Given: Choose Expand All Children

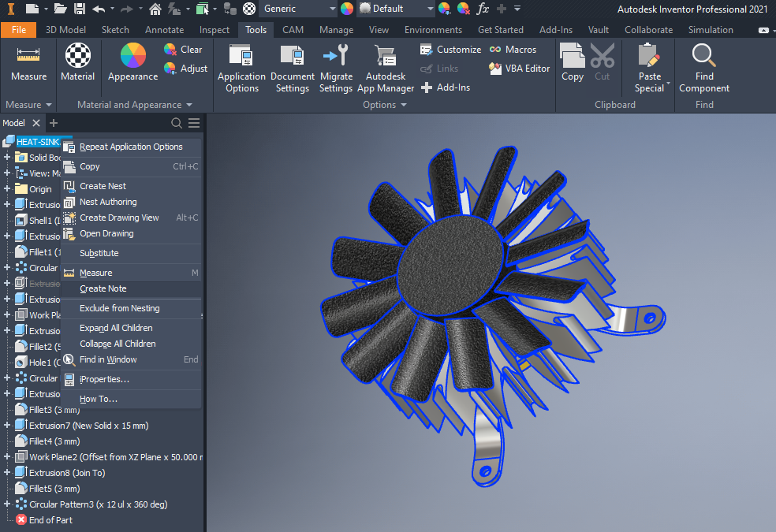Looking at the screenshot, I should pos(131,328).
